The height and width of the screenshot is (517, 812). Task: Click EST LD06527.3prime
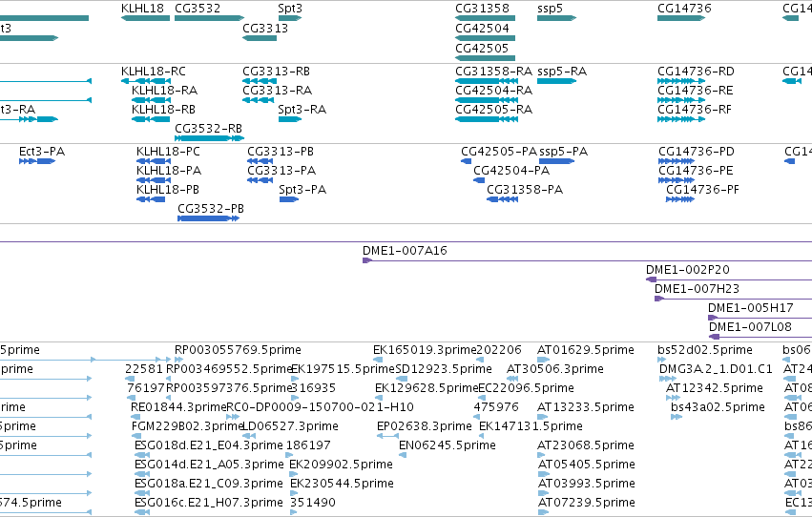[247, 436]
